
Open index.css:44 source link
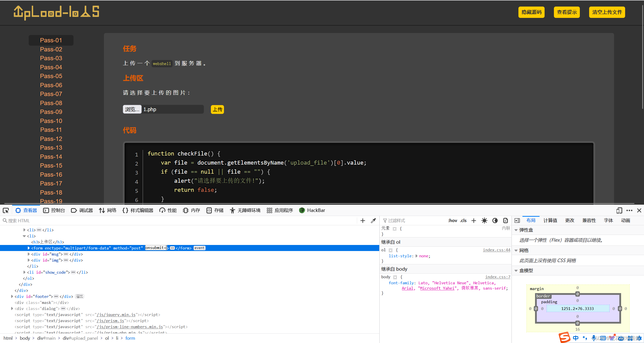coord(497,250)
